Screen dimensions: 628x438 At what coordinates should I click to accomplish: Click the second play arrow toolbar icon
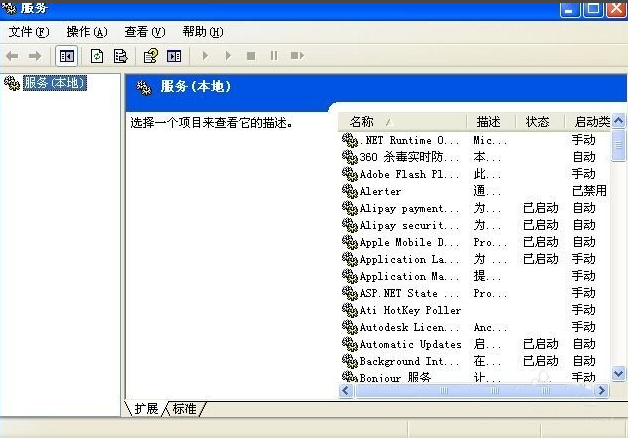point(228,56)
